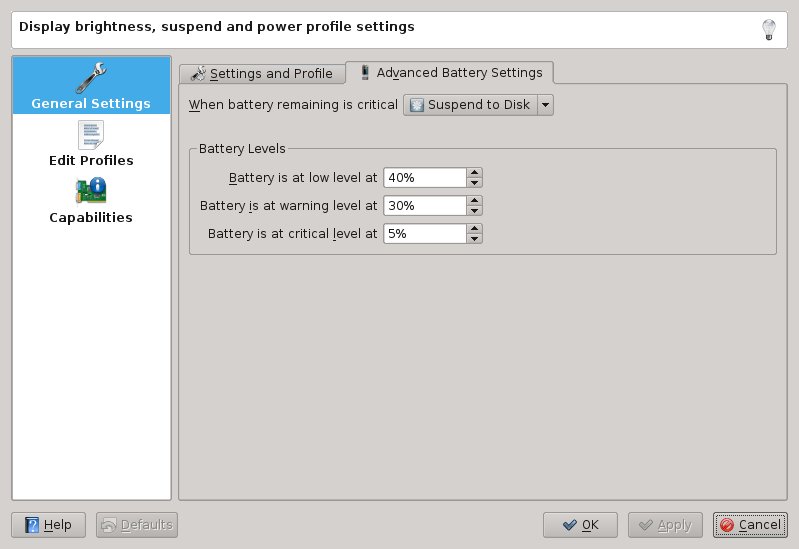This screenshot has width=799, height=549.
Task: Click the Help button icon
Action: (32, 525)
